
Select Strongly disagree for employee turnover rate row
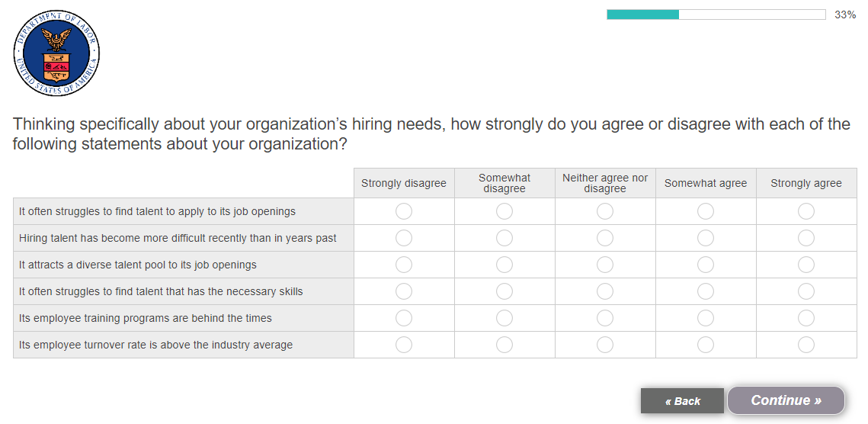404,345
